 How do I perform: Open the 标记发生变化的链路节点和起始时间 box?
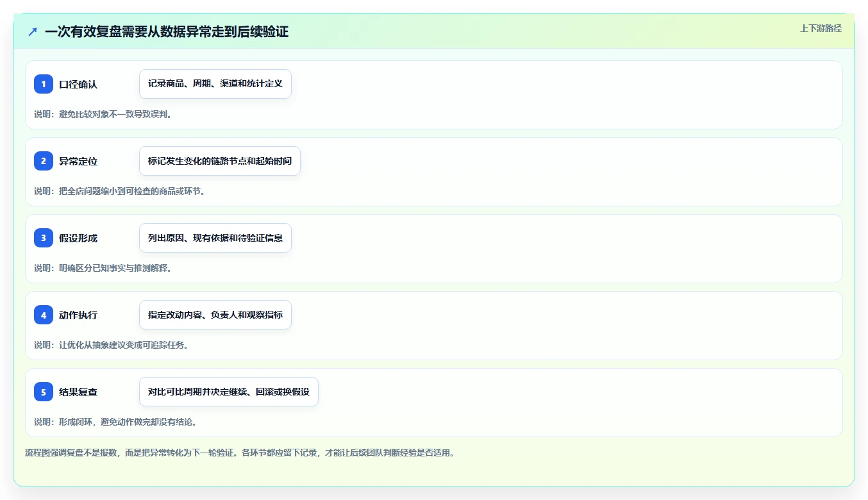coord(220,161)
